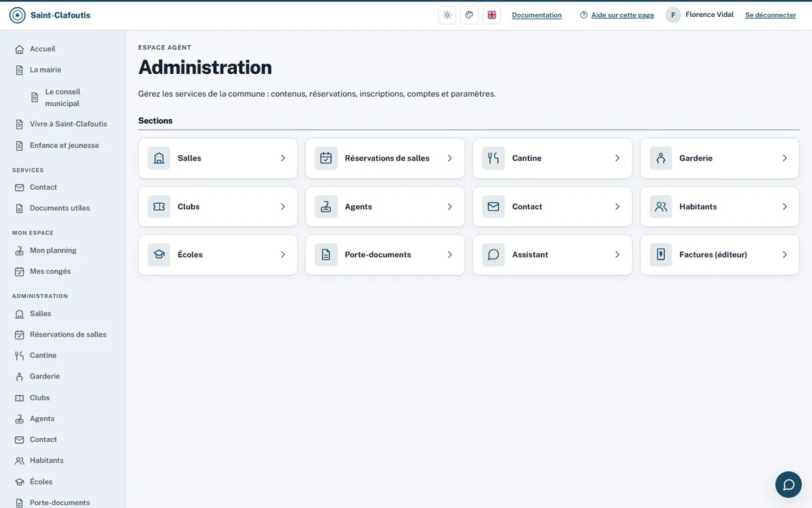Click the Clubs card ticket icon
812x508 pixels.
tap(159, 207)
